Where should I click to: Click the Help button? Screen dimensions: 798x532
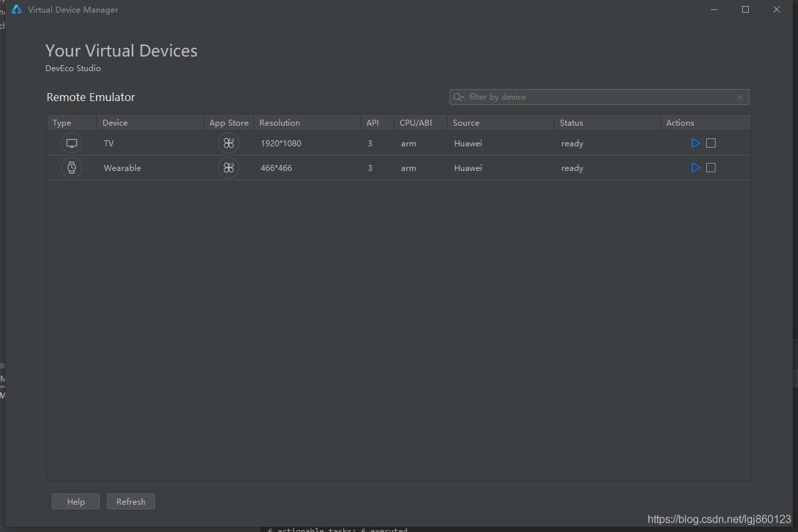coord(76,501)
